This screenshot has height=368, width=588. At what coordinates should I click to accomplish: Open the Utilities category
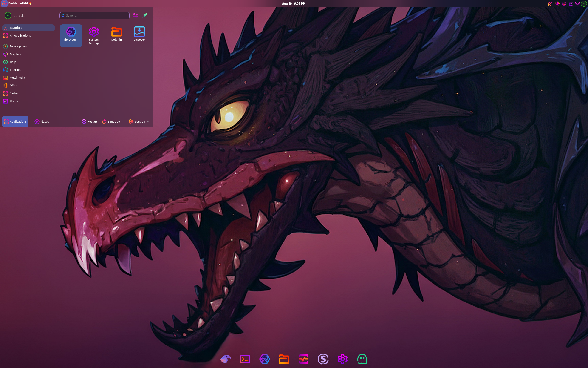[x=28, y=101]
